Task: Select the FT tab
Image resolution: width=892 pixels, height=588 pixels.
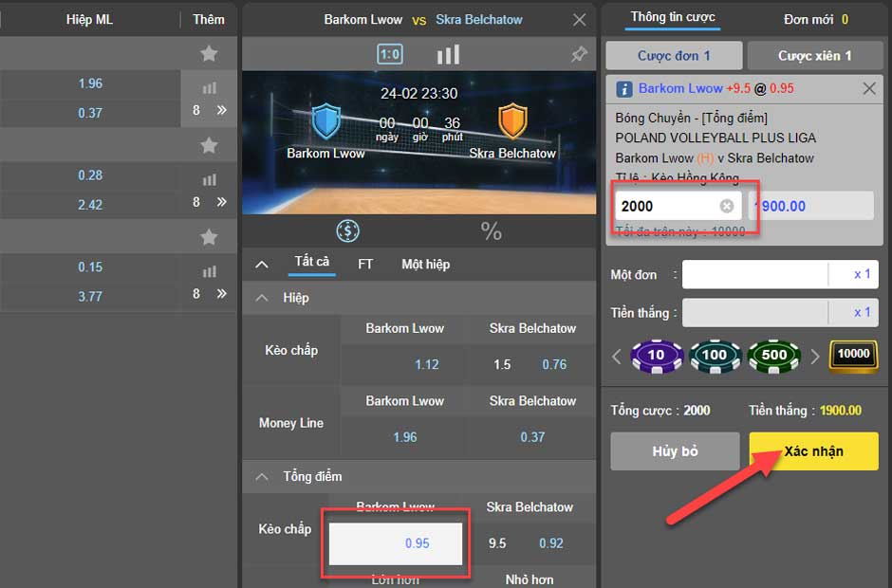Action: 365,265
